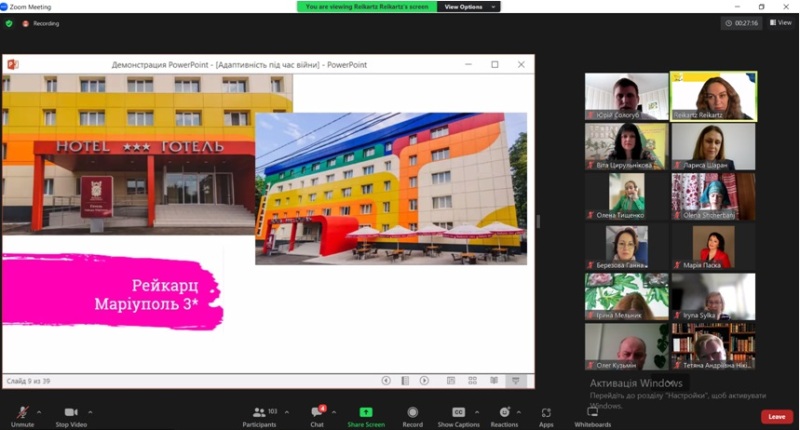Click the PowerPoint logo in the title bar
This screenshot has width=800, height=430.
click(13, 64)
